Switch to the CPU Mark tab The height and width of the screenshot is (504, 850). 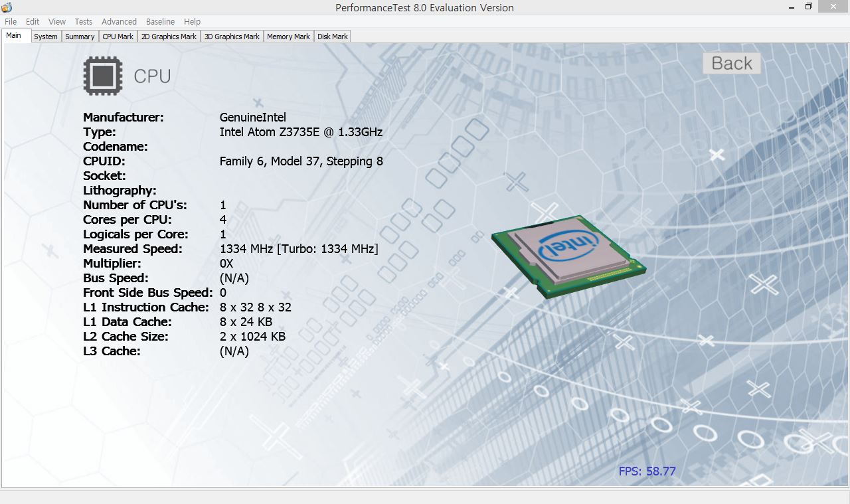coord(118,37)
